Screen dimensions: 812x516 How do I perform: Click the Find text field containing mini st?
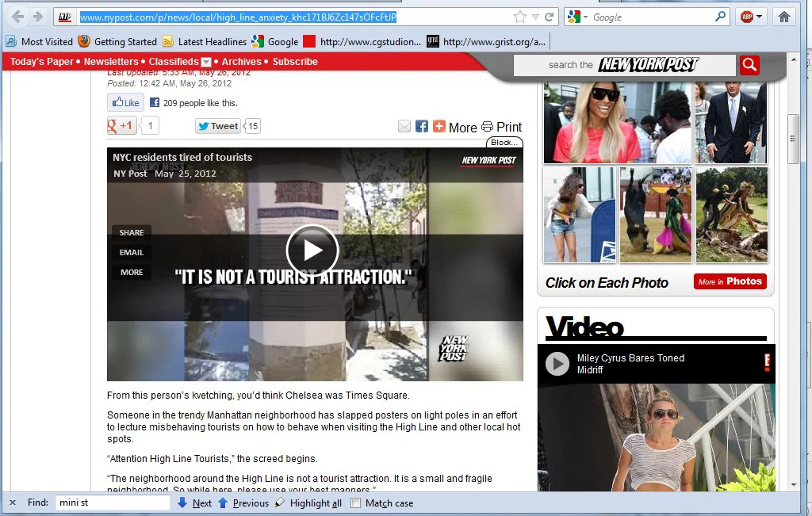pos(113,503)
